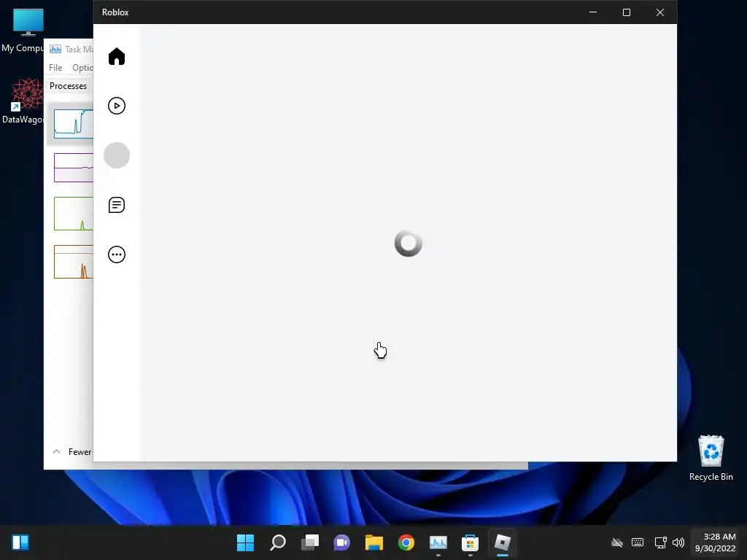Minimize the Roblox window
747x560 pixels.
[x=593, y=12]
